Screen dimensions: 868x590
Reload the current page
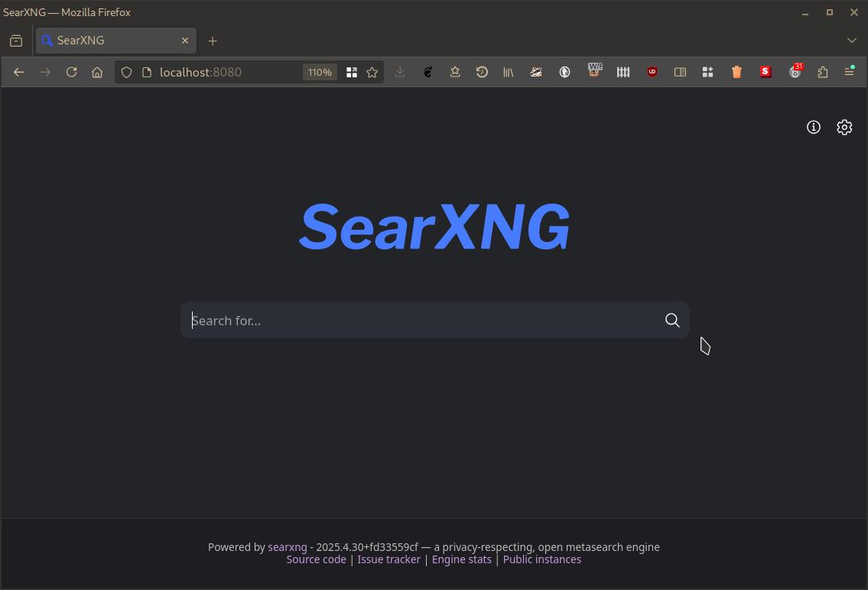tap(71, 72)
